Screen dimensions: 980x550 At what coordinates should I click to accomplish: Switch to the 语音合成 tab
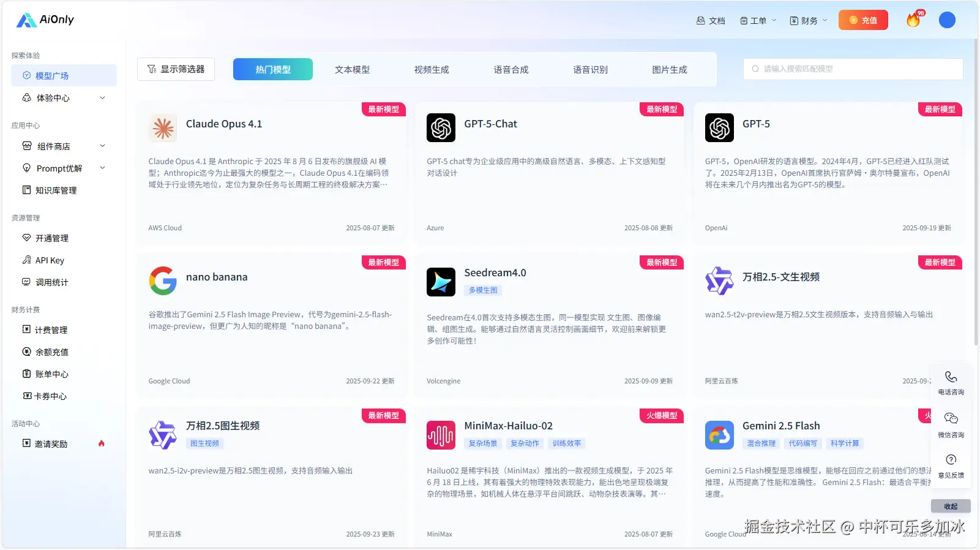[x=511, y=69]
